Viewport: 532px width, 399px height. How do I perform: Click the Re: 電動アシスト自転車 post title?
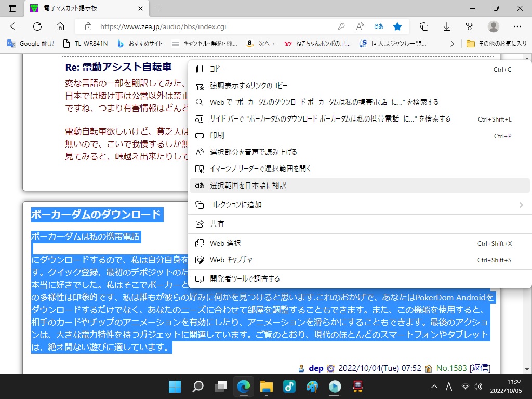pos(118,67)
